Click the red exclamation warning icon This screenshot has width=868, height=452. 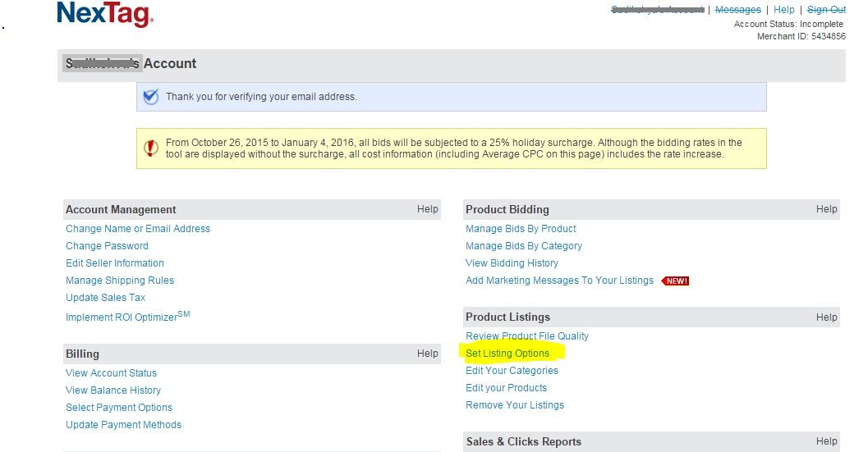150,148
